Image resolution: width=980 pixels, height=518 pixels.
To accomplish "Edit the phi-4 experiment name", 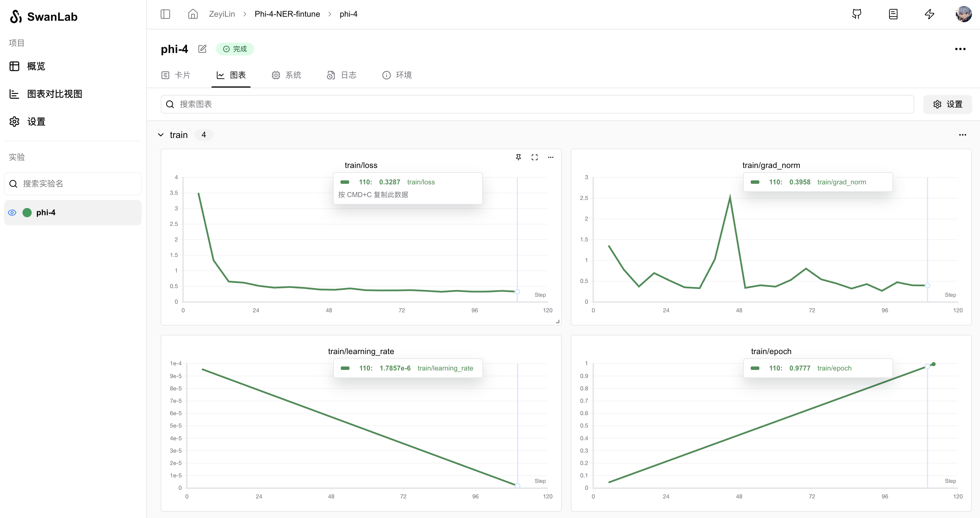I will (203, 49).
